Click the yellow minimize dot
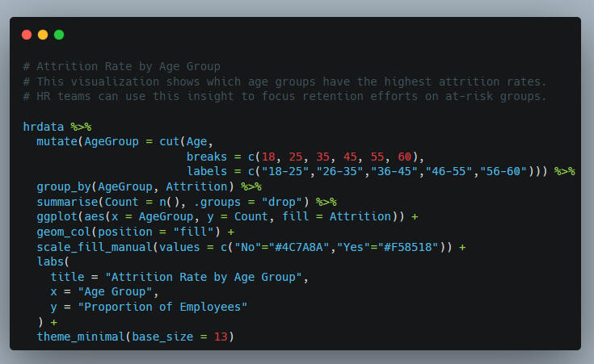Viewport: 594px width, 364px height. [x=43, y=35]
